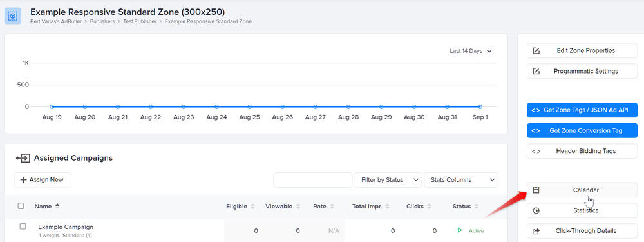Click the zone icon beside the page title
This screenshot has width=644, height=242.
[x=13, y=15]
